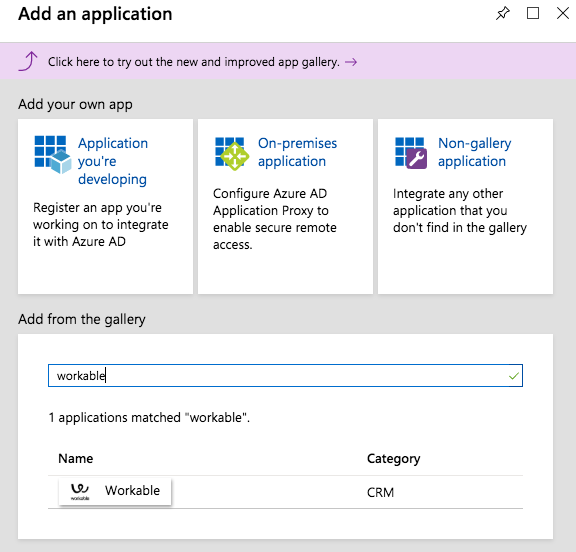This screenshot has height=552, width=576.
Task: Click 'Register an app you're working on' description
Action: pos(101,224)
